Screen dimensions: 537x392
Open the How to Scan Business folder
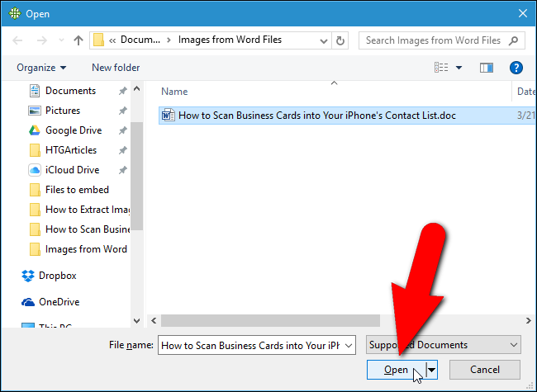click(x=88, y=229)
